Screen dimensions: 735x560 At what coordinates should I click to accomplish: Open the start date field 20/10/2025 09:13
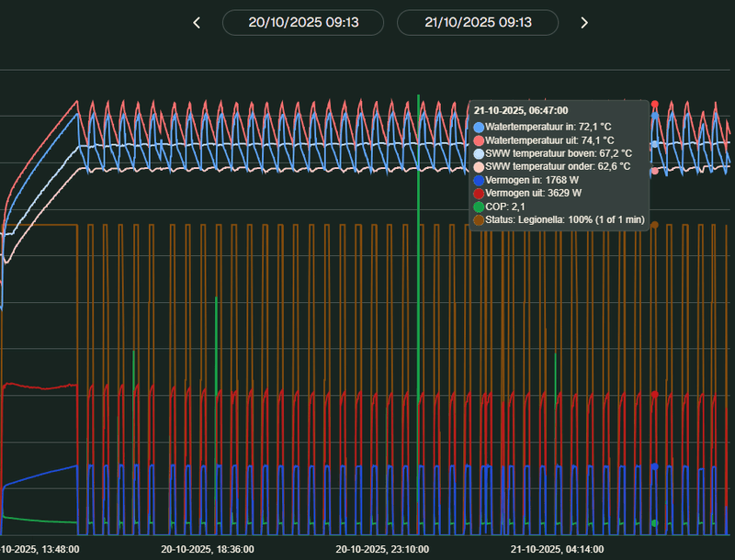pos(303,23)
